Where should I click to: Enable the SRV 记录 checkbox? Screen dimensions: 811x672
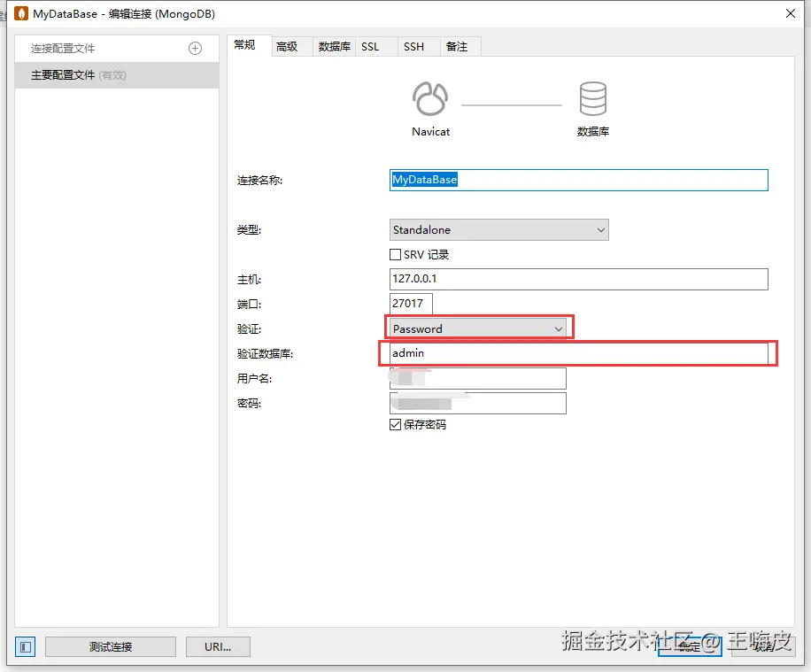point(395,254)
